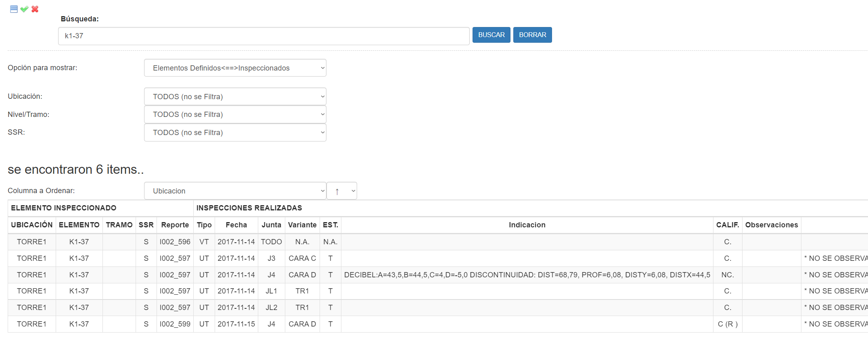This screenshot has height=337, width=868.
Task: Focus the Búsqueda text field
Action: point(264,36)
